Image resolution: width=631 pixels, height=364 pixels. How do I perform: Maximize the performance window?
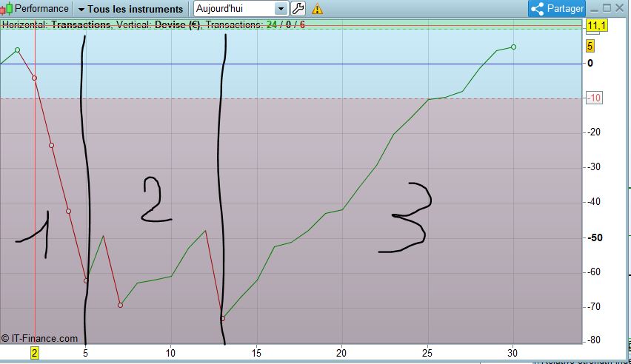point(607,8)
